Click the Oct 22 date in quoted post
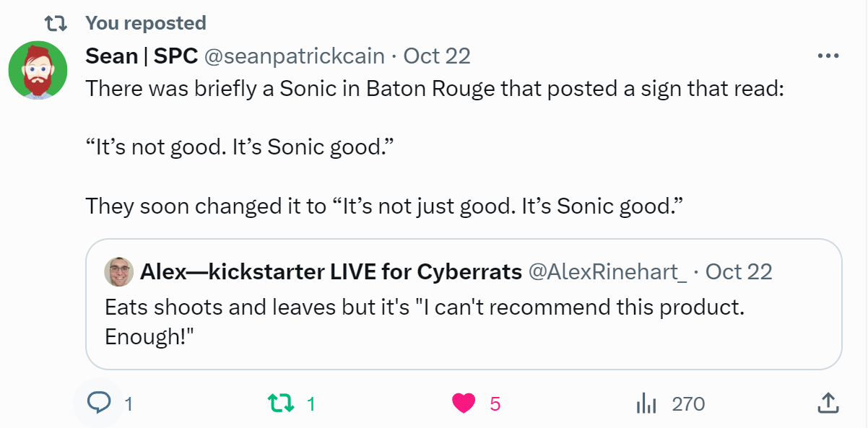The height and width of the screenshot is (428, 868). pos(738,272)
